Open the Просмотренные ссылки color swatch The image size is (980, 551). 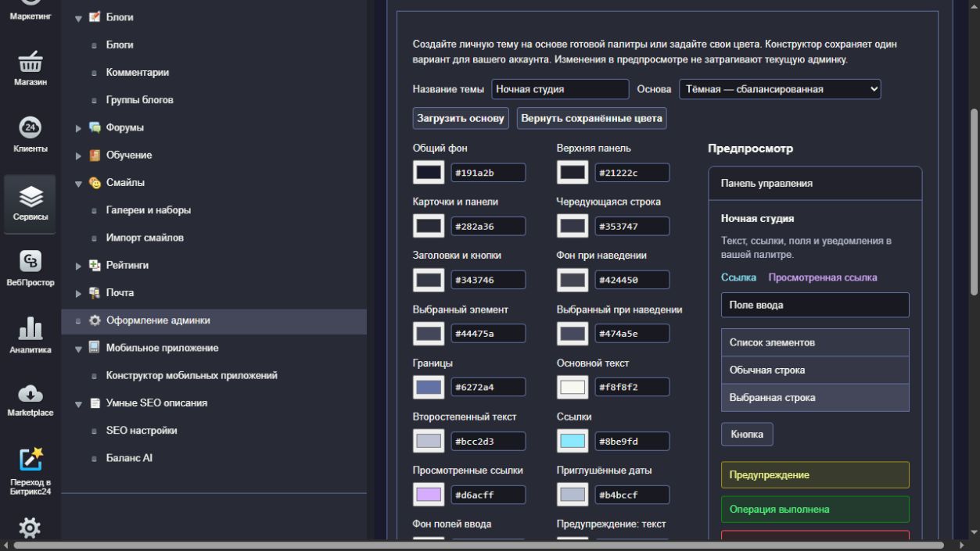tap(429, 495)
